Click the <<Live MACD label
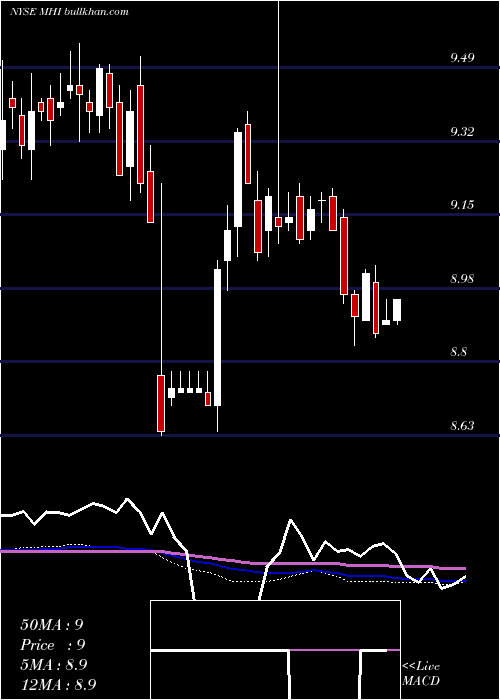 421,673
